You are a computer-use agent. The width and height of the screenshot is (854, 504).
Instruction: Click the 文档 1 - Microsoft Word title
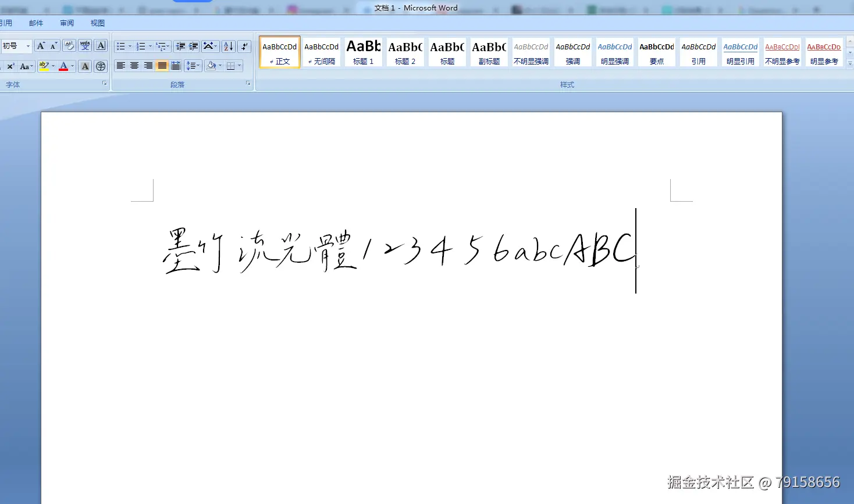416,8
